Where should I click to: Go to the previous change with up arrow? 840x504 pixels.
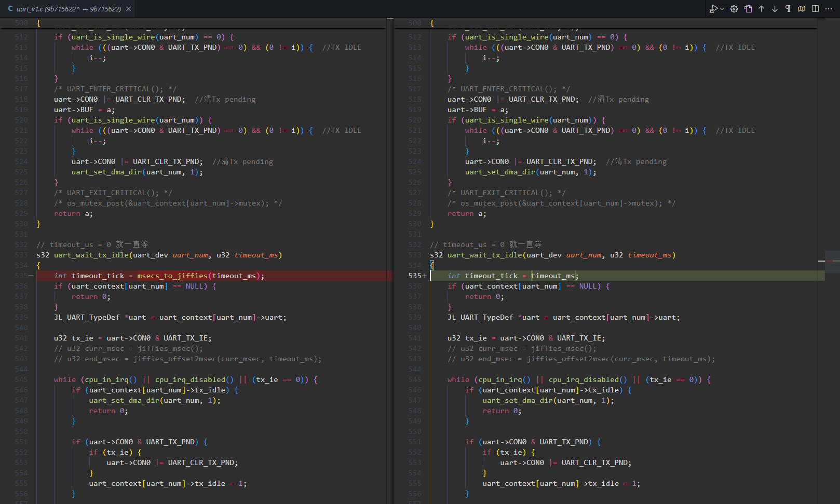[x=762, y=9]
